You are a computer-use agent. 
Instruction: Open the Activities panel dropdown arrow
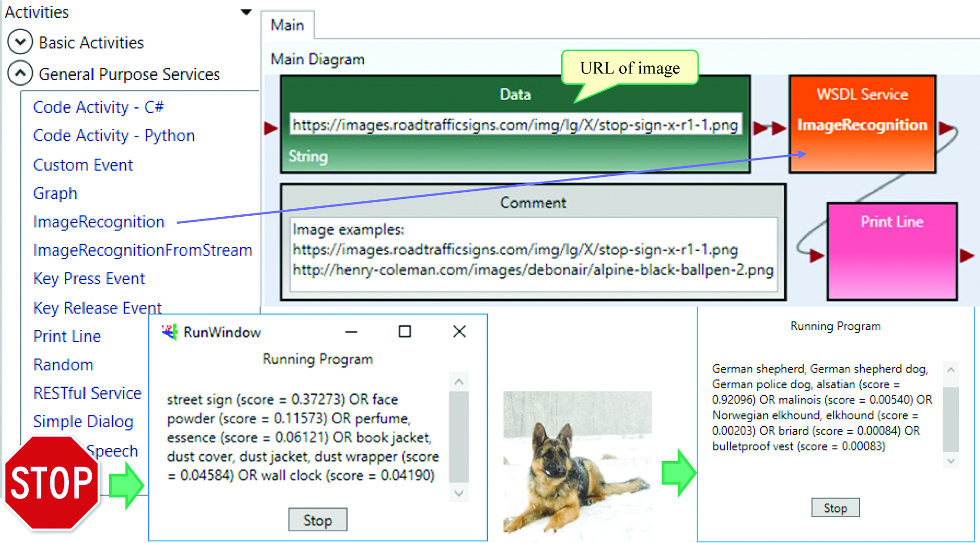point(246,12)
